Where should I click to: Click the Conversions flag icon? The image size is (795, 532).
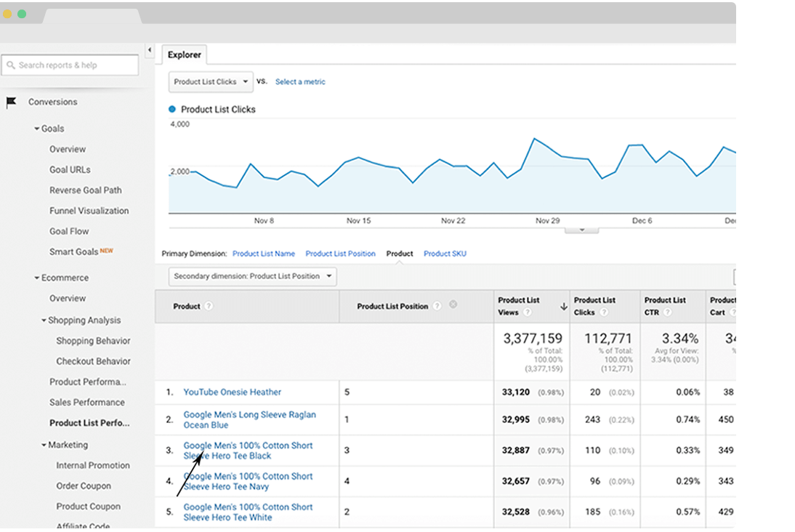click(x=11, y=102)
